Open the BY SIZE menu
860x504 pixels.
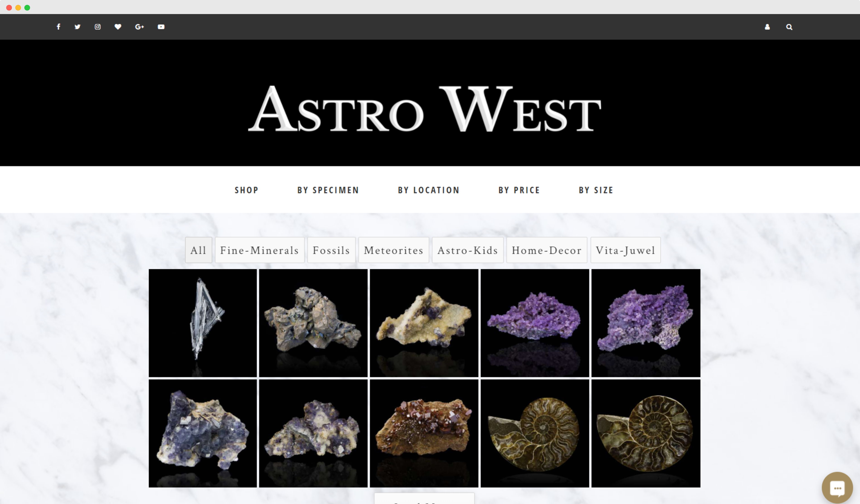coord(596,190)
